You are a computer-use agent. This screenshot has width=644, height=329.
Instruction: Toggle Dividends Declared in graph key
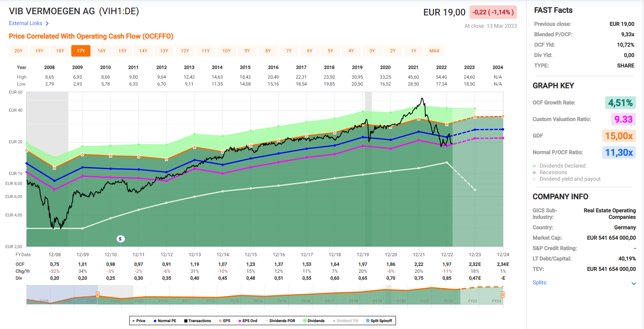(x=562, y=166)
